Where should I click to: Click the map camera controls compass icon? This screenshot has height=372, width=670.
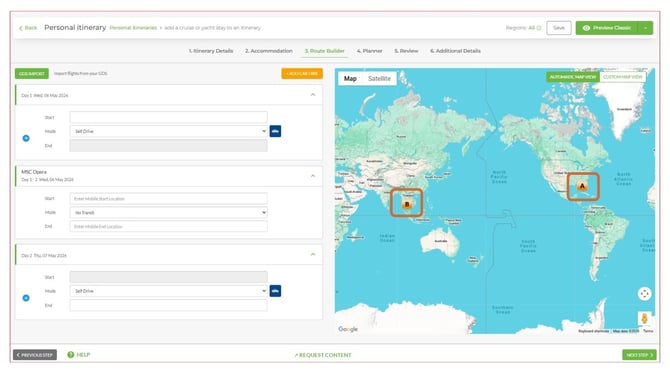coord(644,293)
